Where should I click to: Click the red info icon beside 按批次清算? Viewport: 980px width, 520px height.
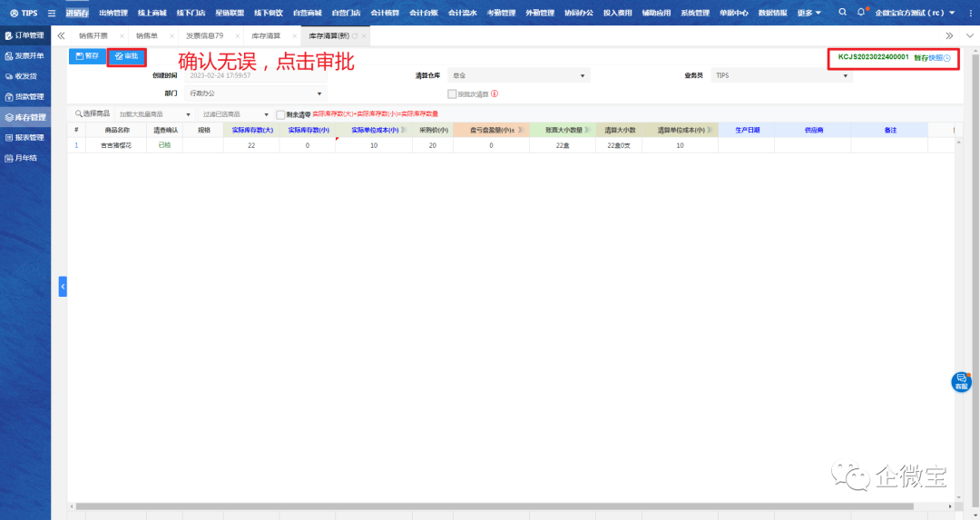[x=495, y=93]
